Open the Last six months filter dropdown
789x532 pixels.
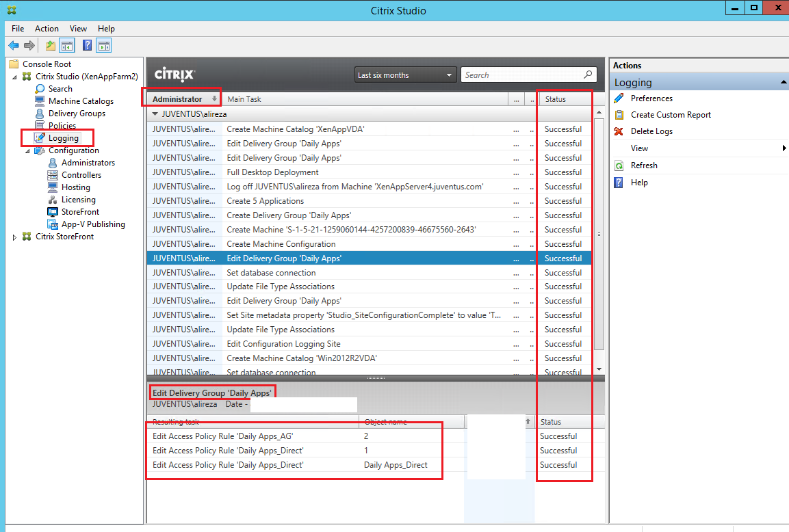point(448,75)
